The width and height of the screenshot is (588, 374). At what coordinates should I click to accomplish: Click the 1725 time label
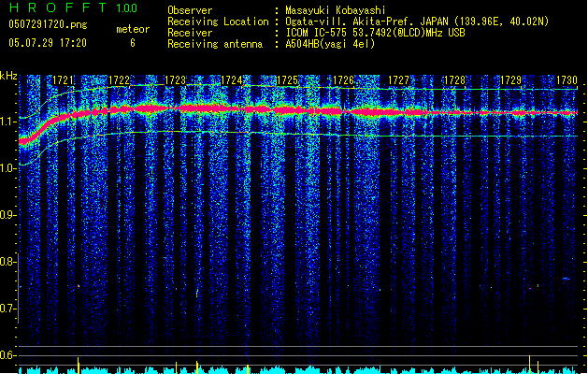coord(287,80)
